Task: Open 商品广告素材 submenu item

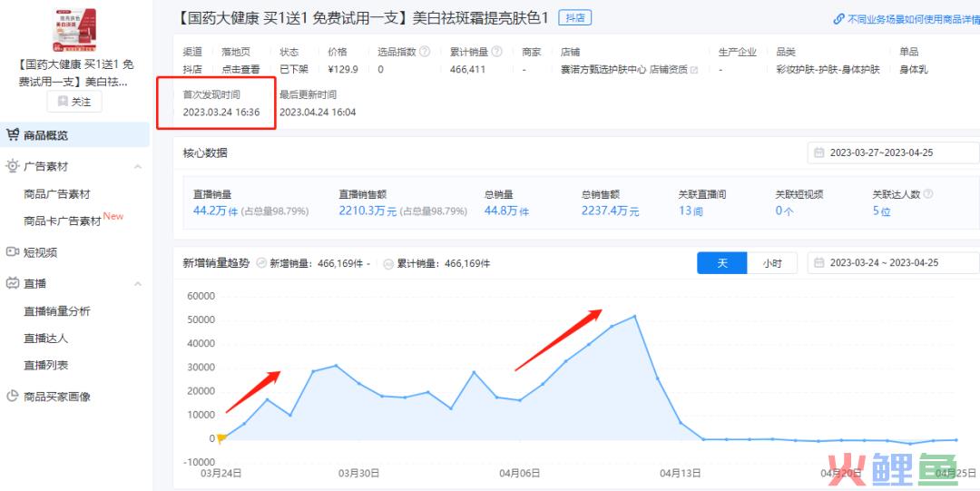Action: pyautogui.click(x=57, y=194)
